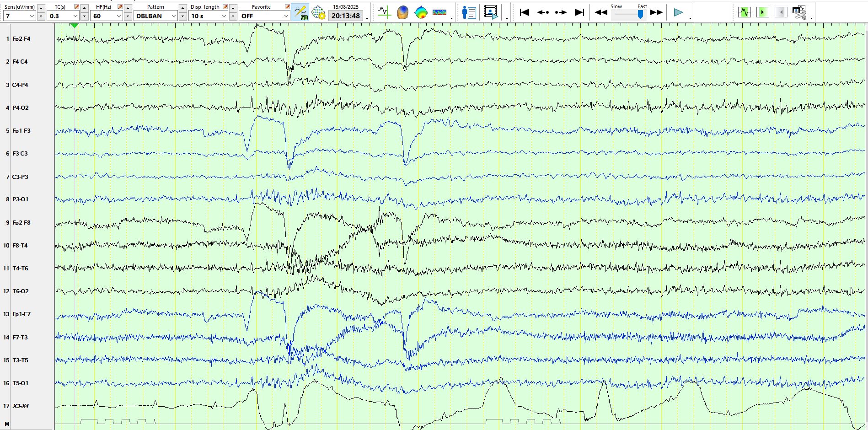Increase sensitivity with the up stepper
The height and width of the screenshot is (430, 868).
(x=41, y=8)
